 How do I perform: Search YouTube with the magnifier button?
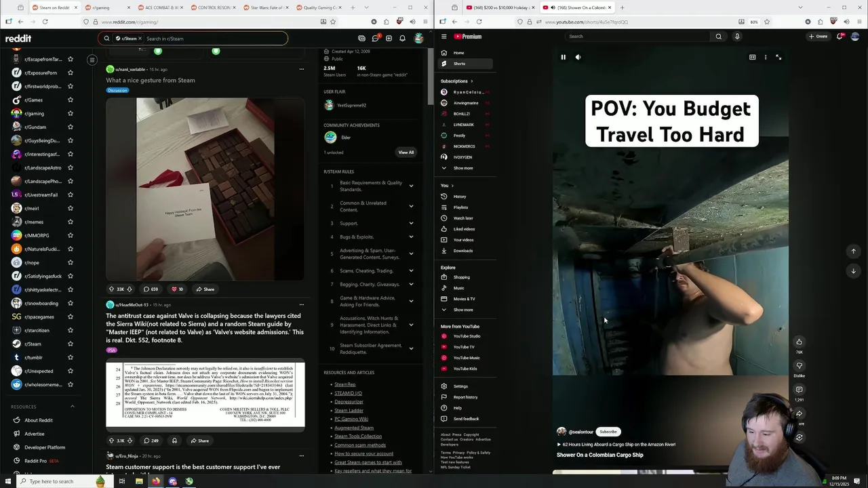pyautogui.click(x=719, y=37)
